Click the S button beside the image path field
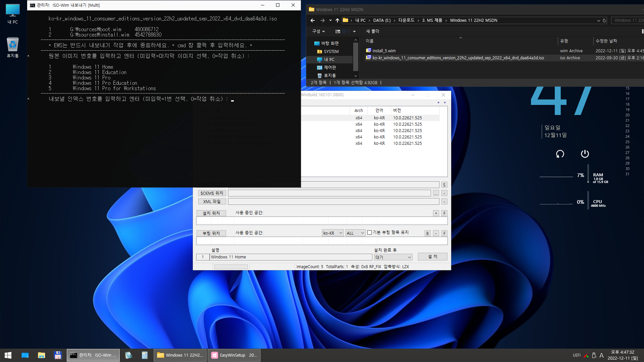 pyautogui.click(x=444, y=185)
